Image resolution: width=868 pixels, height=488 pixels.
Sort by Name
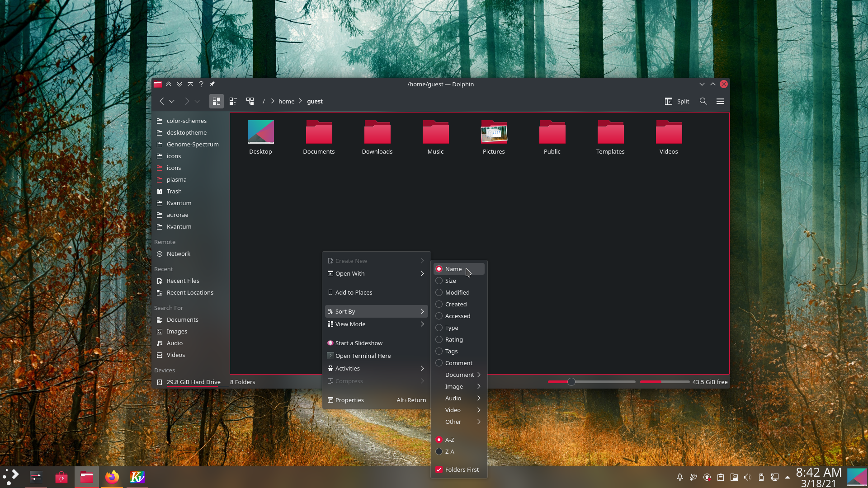pos(459,269)
